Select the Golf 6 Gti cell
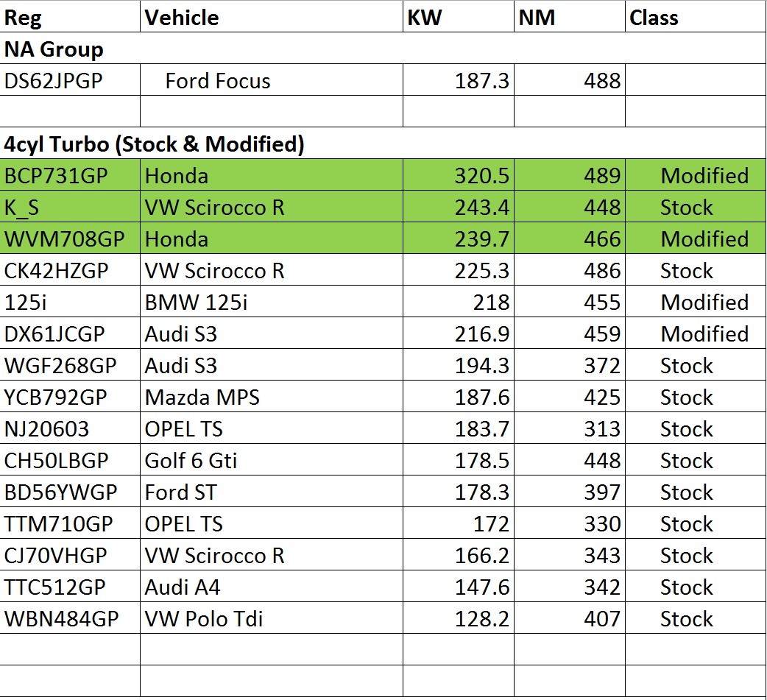 (x=271, y=461)
